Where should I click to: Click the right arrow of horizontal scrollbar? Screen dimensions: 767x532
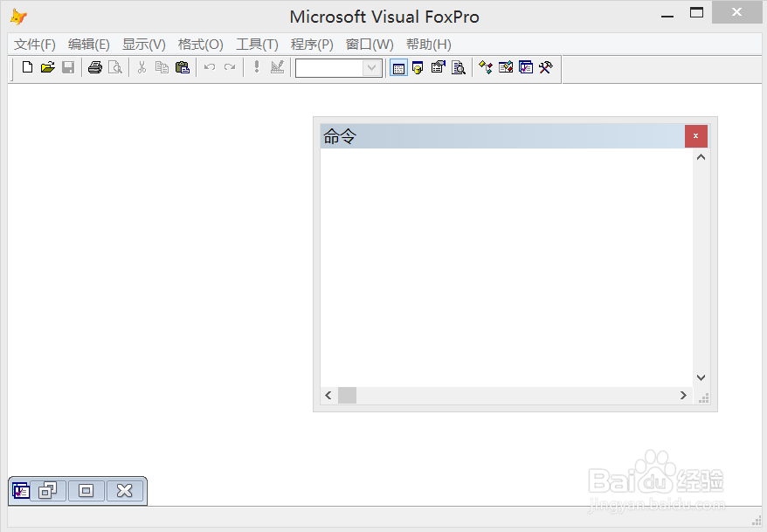click(x=683, y=395)
